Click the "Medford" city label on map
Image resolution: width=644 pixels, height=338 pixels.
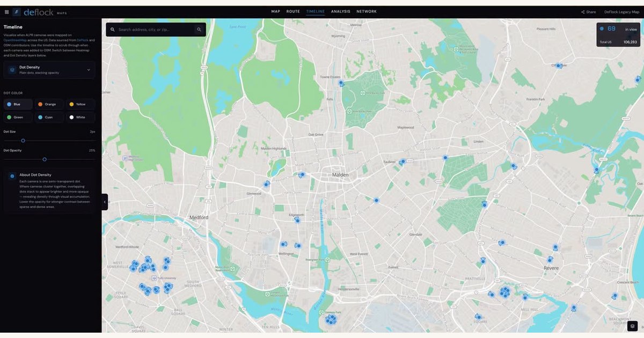(x=199, y=217)
